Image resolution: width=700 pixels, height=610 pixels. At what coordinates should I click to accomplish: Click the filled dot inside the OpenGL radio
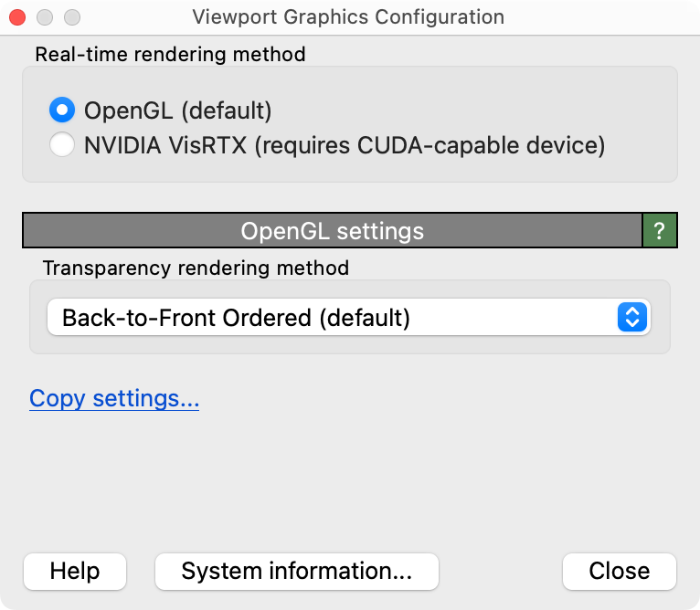[62, 111]
